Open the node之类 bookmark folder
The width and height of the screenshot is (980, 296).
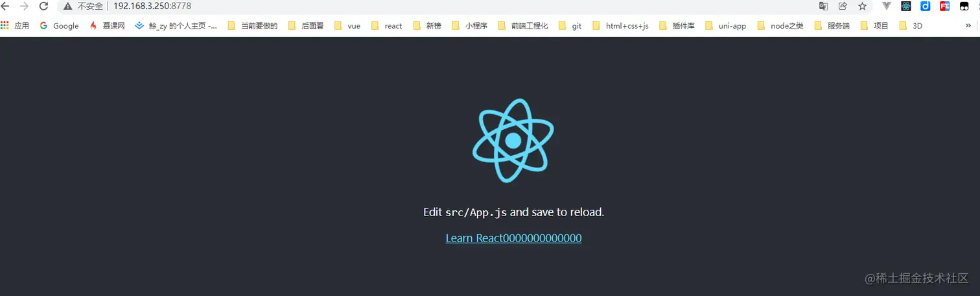point(780,26)
